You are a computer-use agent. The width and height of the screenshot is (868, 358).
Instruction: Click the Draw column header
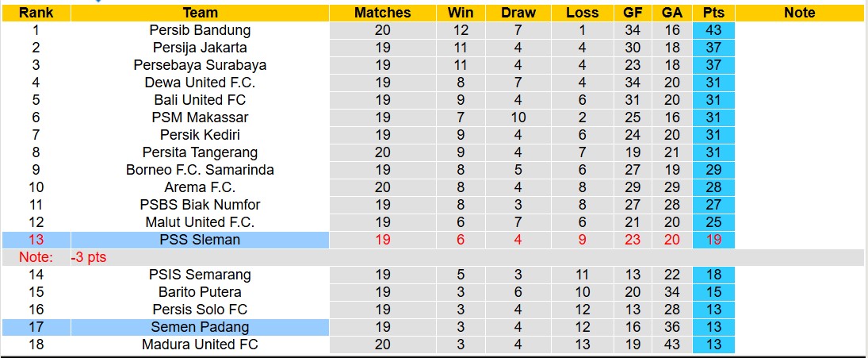(518, 13)
